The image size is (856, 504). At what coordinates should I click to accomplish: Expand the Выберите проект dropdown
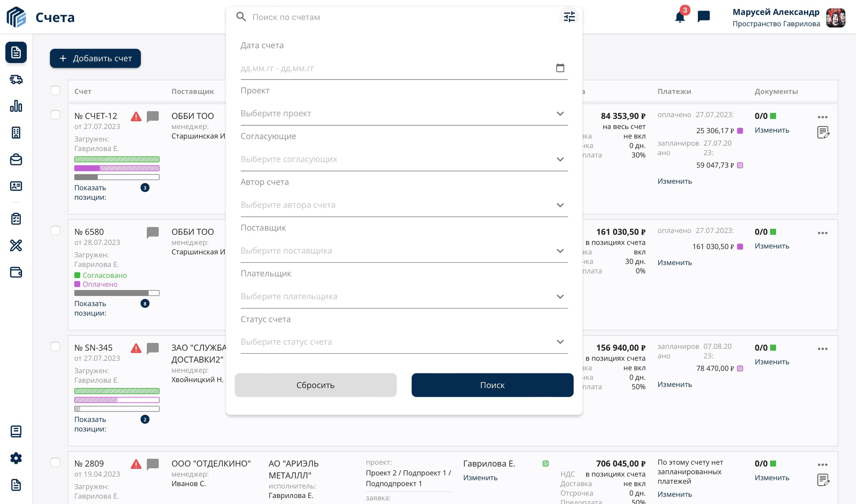pos(404,113)
